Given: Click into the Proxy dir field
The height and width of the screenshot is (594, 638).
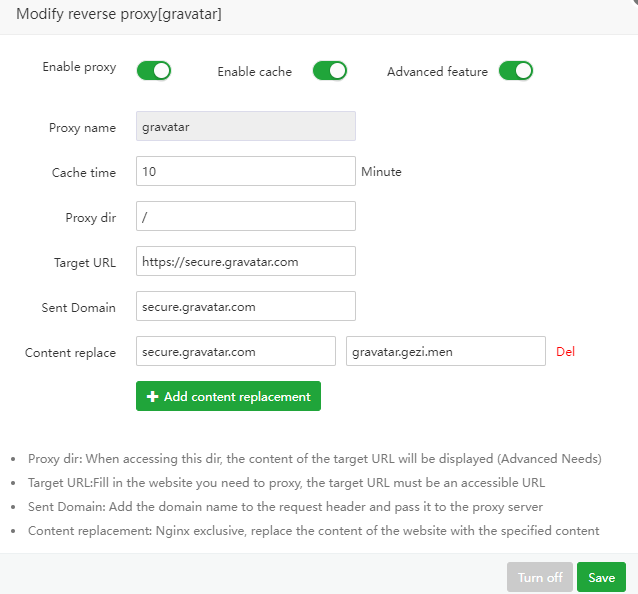Looking at the screenshot, I should coord(245,216).
